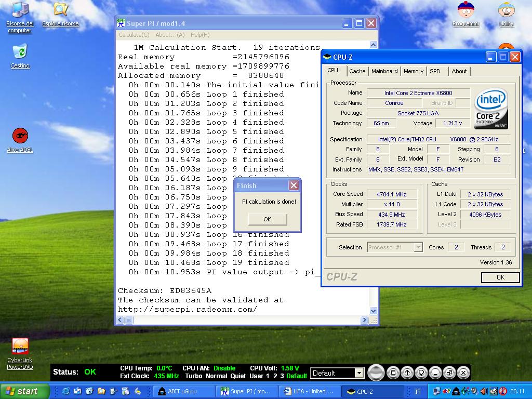Open the Help(H) menu in Super PI
The height and width of the screenshot is (399, 532).
point(200,35)
